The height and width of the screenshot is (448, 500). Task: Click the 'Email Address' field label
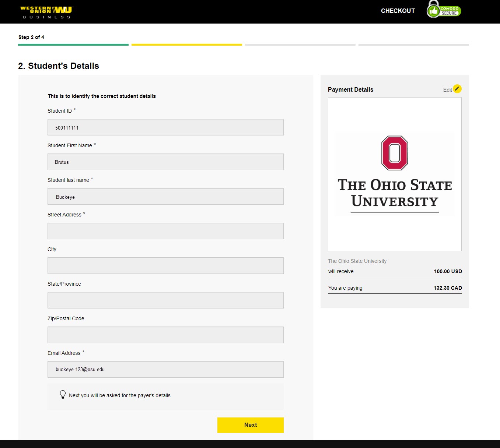click(x=64, y=353)
